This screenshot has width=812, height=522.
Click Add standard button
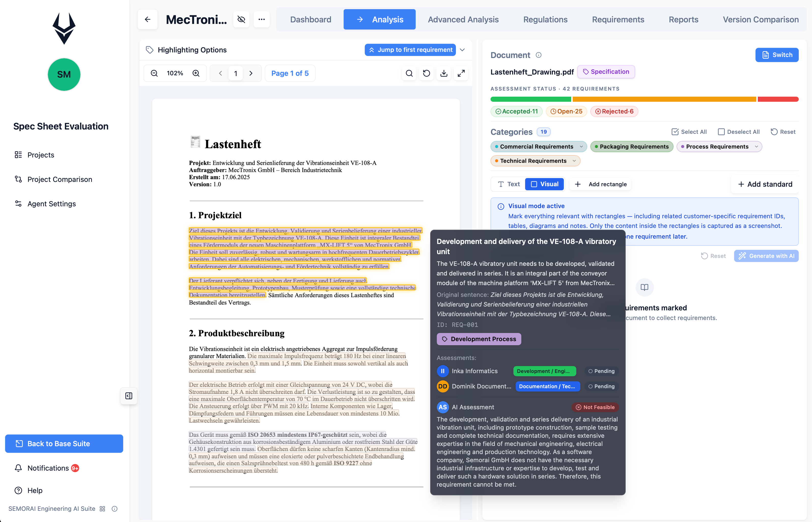click(x=765, y=184)
